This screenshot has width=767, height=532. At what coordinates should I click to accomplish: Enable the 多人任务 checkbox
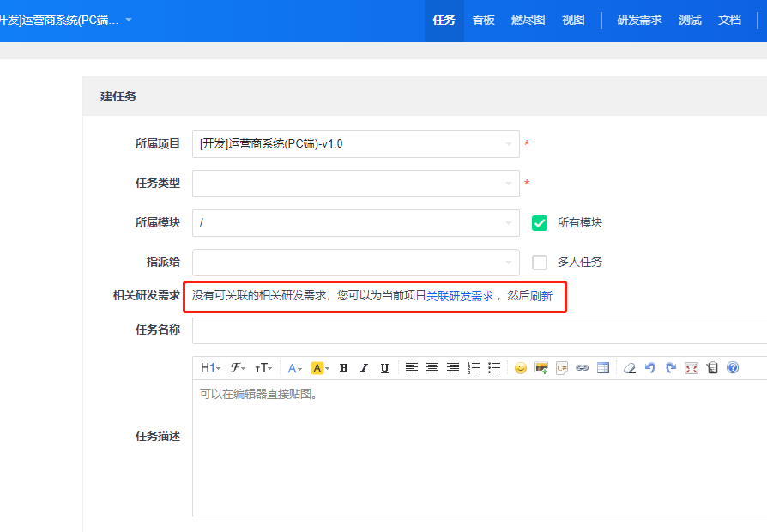540,263
